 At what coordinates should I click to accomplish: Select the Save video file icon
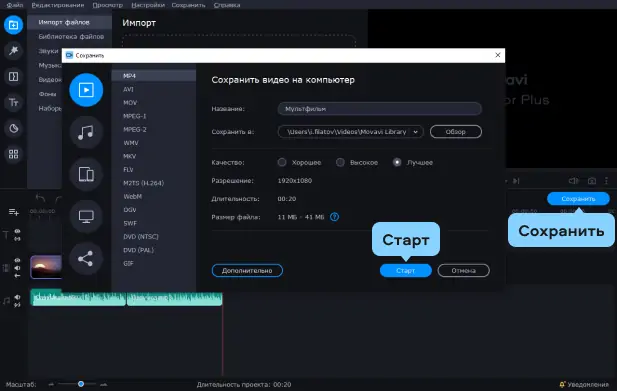[x=86, y=90]
